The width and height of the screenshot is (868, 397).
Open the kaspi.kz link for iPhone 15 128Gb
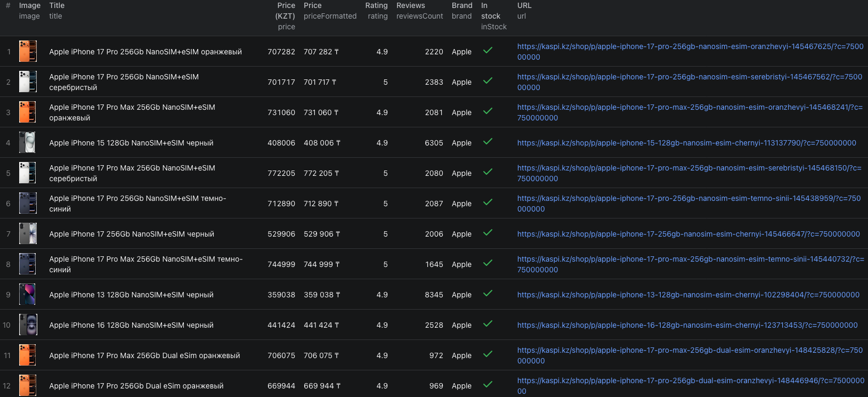coord(687,143)
